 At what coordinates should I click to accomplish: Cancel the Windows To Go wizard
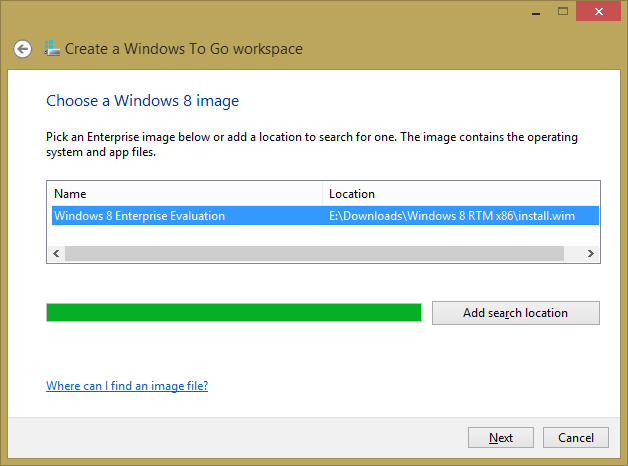point(576,438)
